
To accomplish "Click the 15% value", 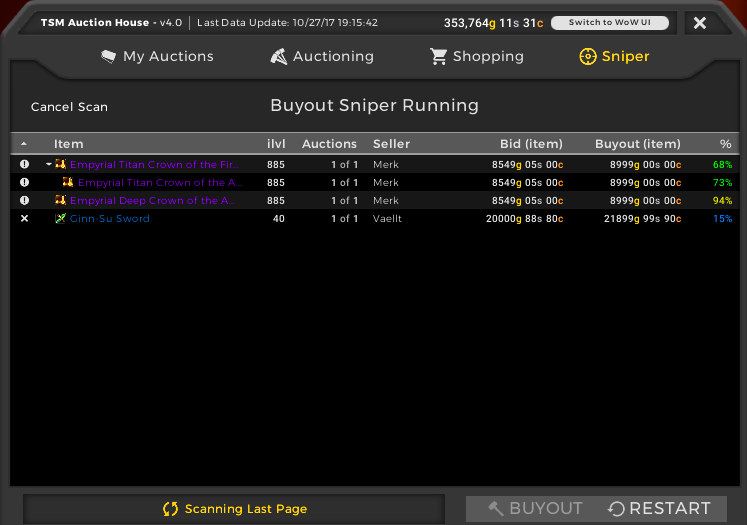I will [x=722, y=219].
